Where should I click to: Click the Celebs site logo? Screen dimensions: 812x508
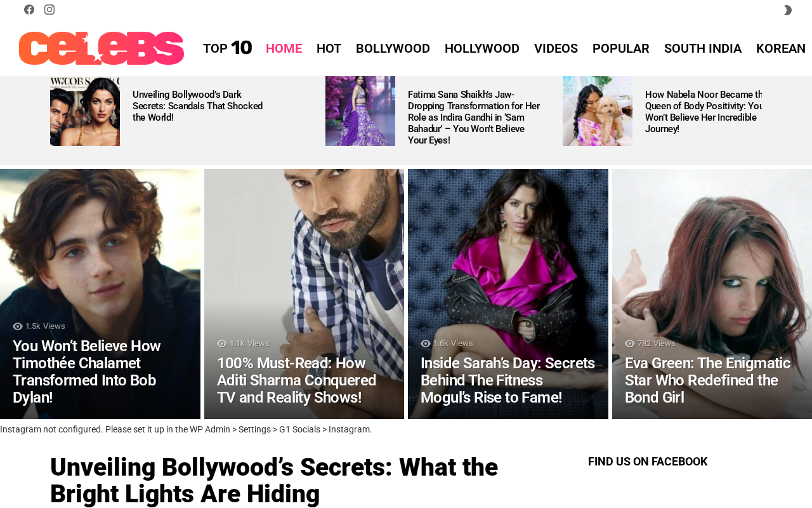pos(101,48)
